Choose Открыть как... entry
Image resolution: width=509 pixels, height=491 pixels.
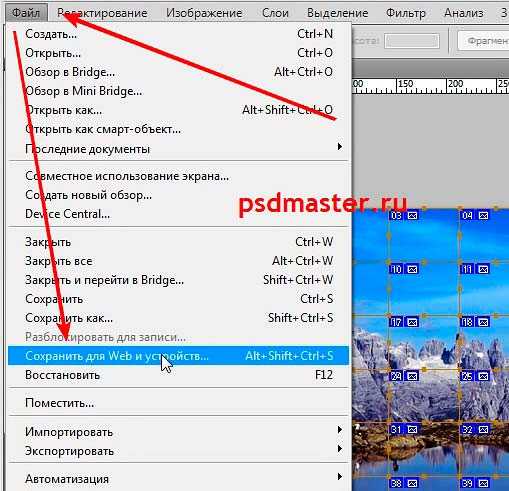tap(178, 110)
